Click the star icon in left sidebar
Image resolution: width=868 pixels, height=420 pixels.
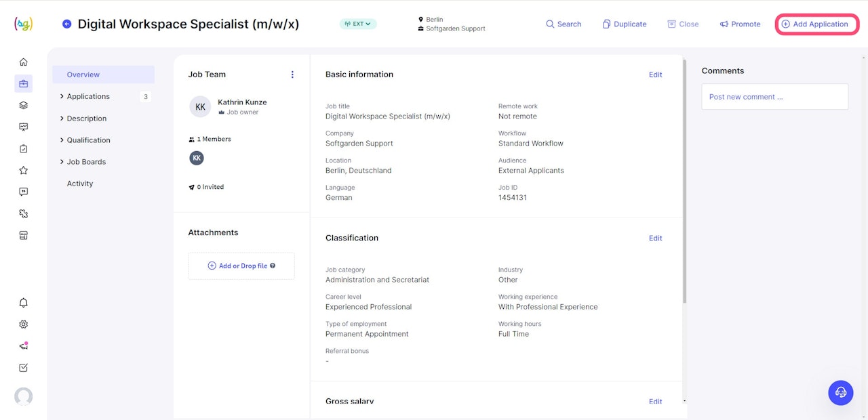tap(24, 171)
